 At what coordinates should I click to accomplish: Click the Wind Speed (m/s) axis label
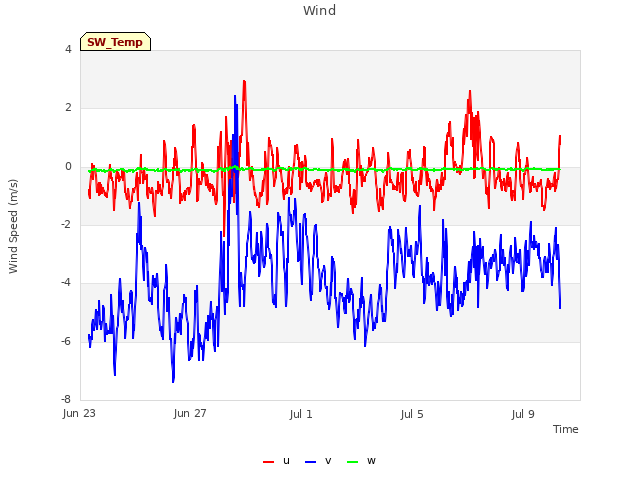pos(13,226)
